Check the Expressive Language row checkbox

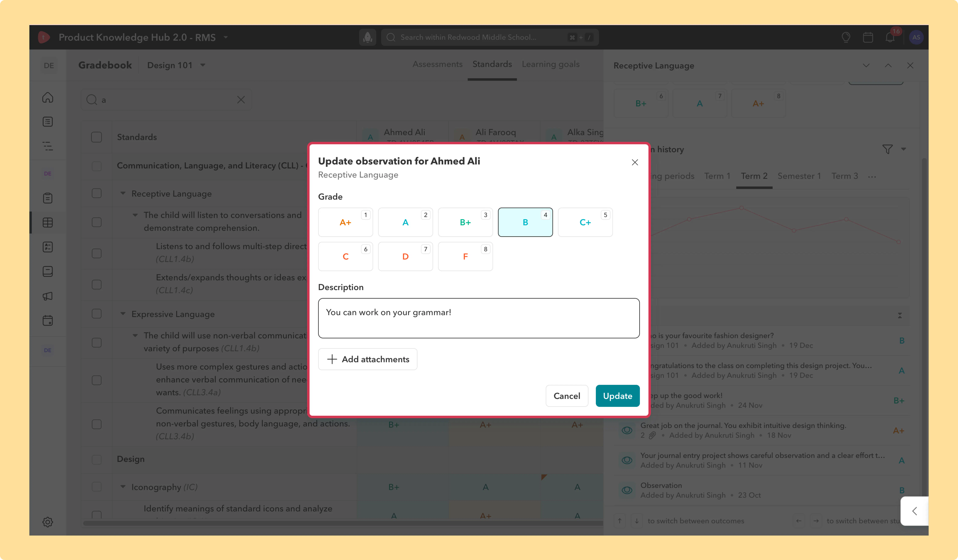97,314
